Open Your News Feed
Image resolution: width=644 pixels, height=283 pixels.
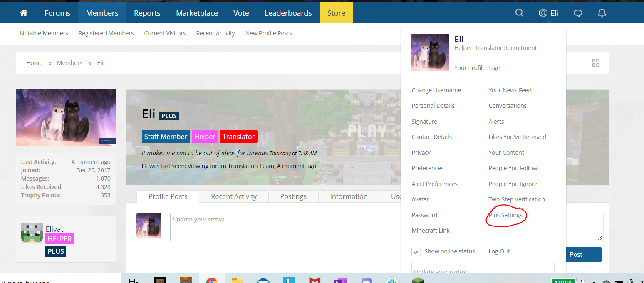click(510, 90)
